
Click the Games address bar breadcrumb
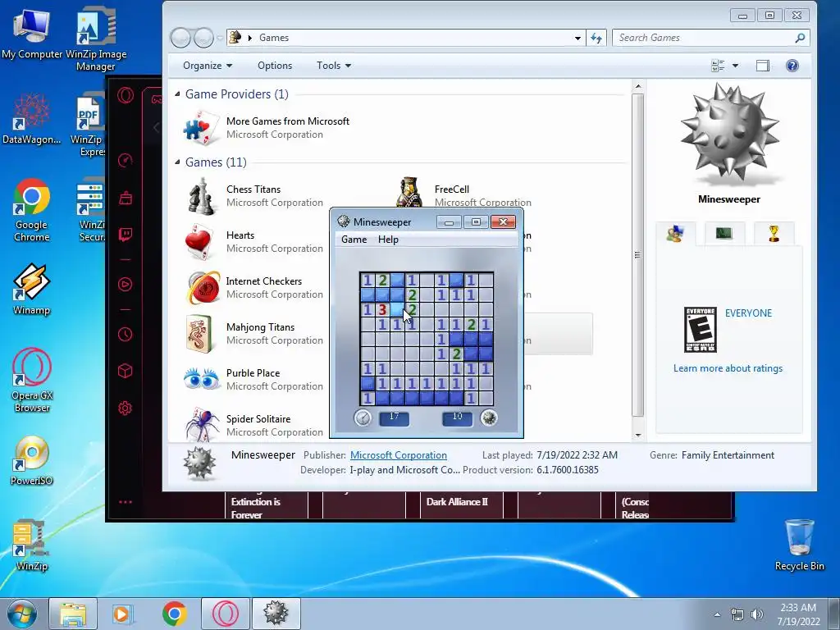[274, 38]
